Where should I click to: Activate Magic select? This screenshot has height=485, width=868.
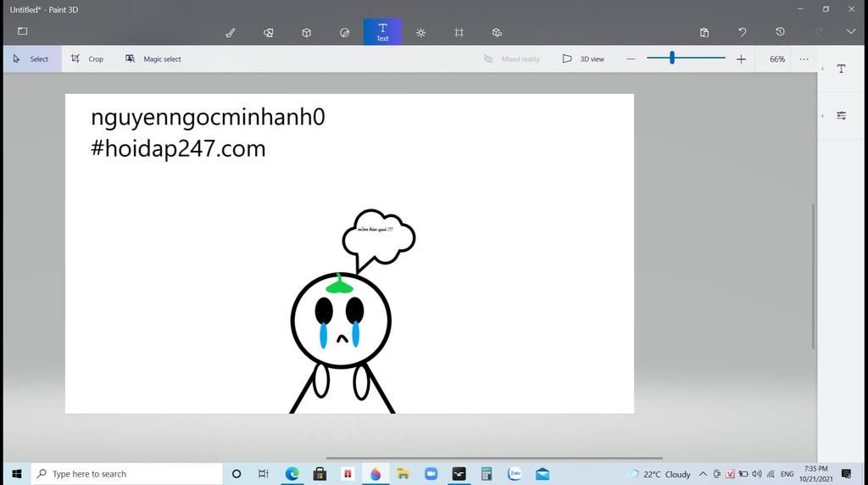153,59
